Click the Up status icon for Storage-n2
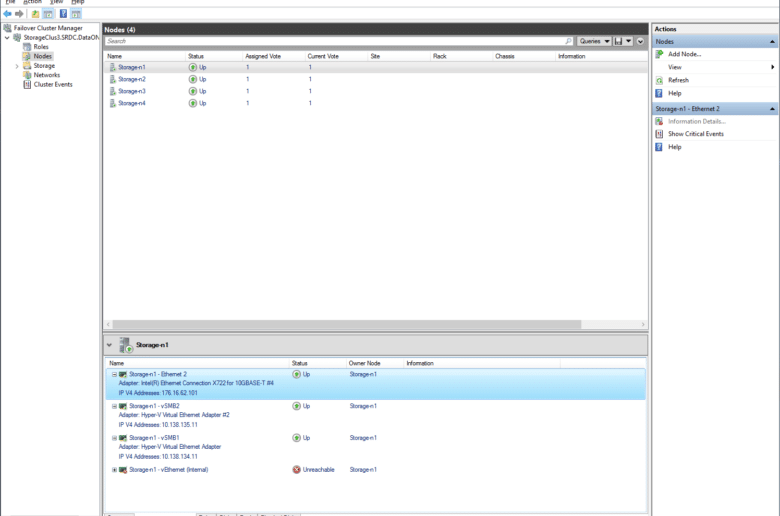Viewport: 780px width, 516px height. click(x=193, y=79)
